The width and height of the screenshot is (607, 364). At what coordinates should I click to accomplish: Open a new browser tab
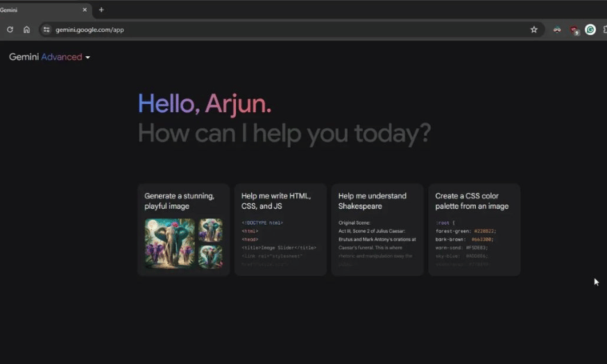tap(101, 10)
